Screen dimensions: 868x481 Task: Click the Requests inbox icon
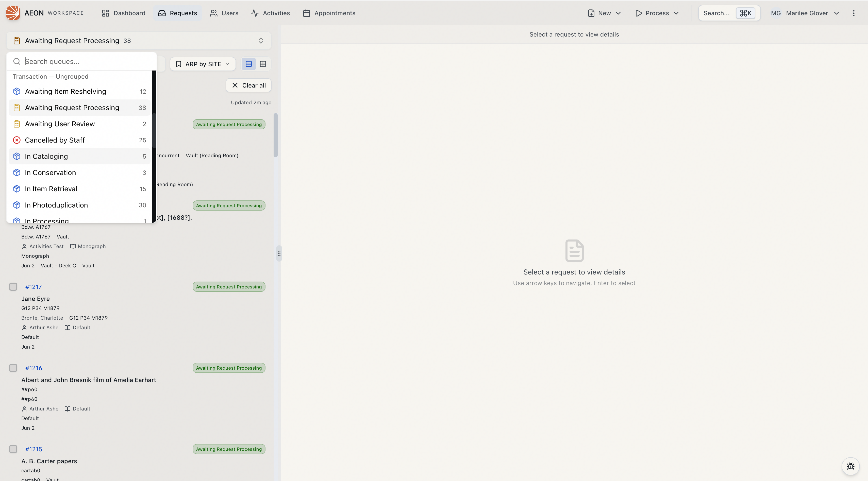tap(162, 13)
